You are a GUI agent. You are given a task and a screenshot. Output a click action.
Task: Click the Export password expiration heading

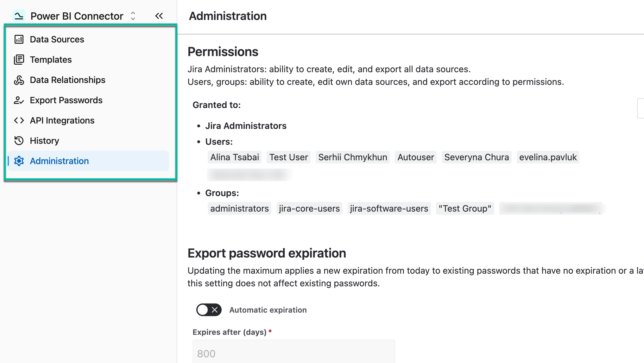(267, 253)
